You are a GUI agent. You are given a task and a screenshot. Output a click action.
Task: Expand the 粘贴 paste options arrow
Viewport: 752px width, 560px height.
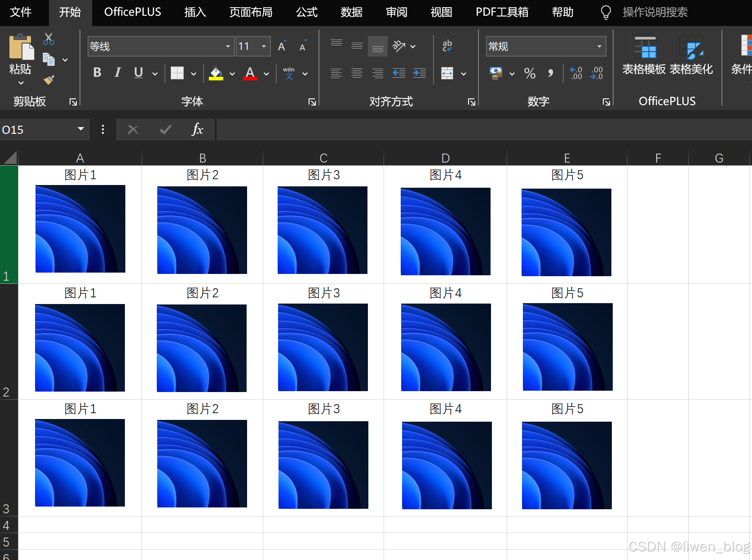(x=21, y=83)
